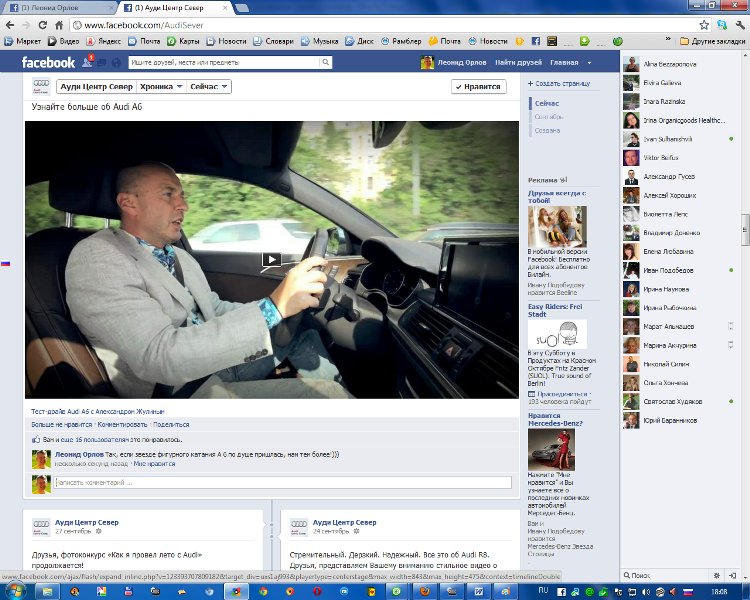Expand Хроника dropdown on page header
Image resolution: width=750 pixels, height=600 pixels.
(x=161, y=87)
